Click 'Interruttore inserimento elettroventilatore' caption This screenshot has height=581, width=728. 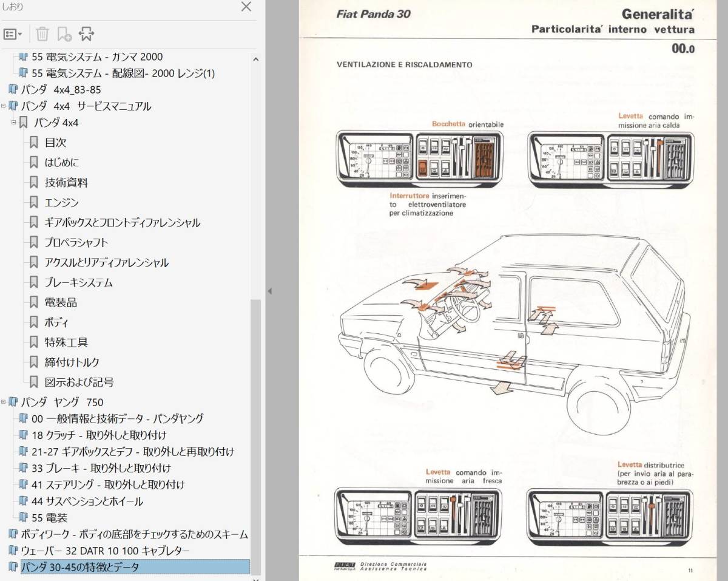[428, 205]
